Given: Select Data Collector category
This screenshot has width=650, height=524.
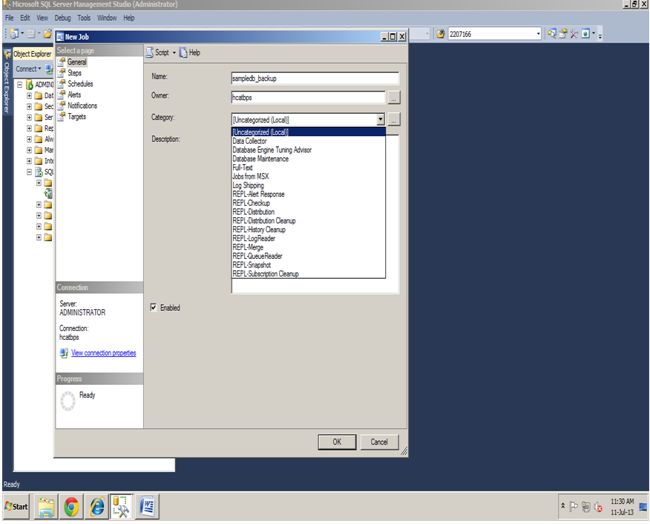Looking at the screenshot, I should (308, 141).
